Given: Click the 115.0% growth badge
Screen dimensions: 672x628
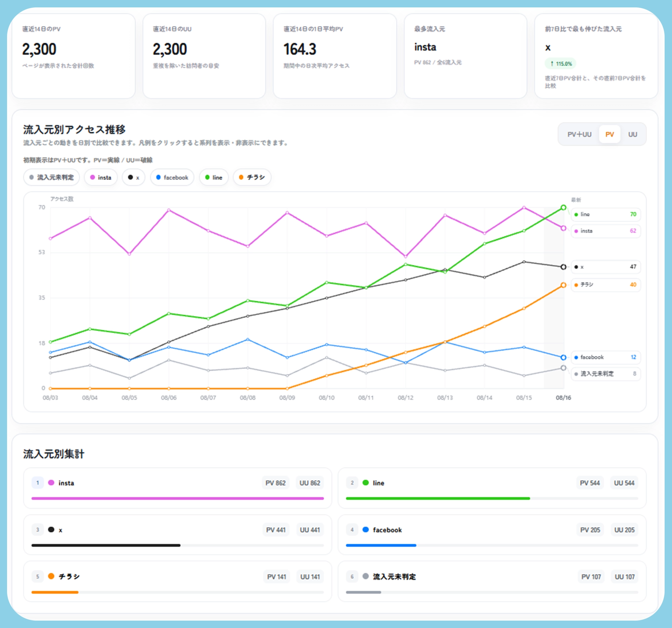Looking at the screenshot, I should click(560, 64).
